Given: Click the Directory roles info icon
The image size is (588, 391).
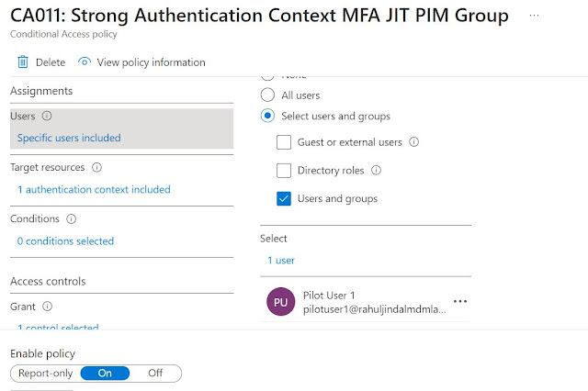Looking at the screenshot, I should [x=376, y=170].
